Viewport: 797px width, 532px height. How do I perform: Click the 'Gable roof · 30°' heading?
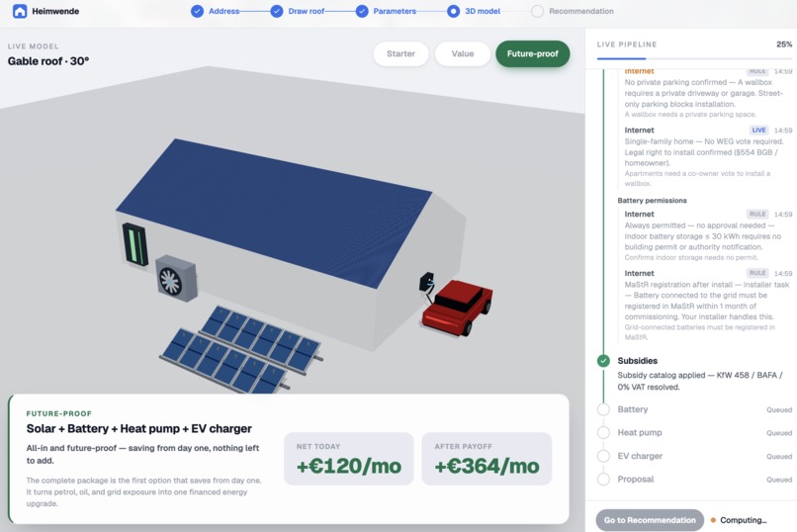48,61
